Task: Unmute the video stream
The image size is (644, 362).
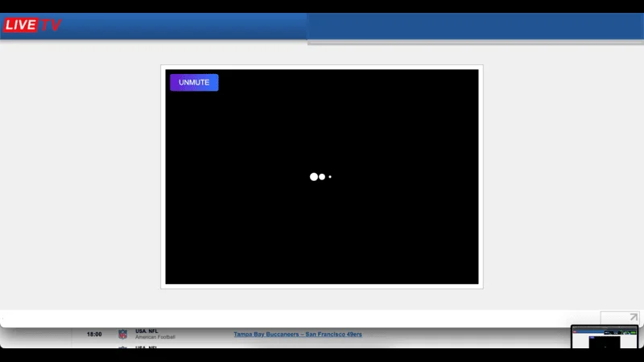Action: [x=194, y=83]
